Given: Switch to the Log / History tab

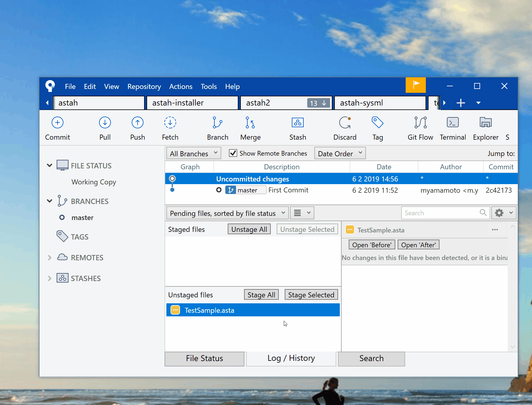Looking at the screenshot, I should click(291, 358).
